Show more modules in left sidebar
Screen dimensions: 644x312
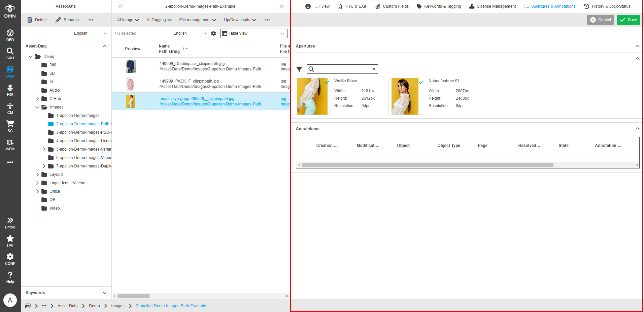[10, 162]
